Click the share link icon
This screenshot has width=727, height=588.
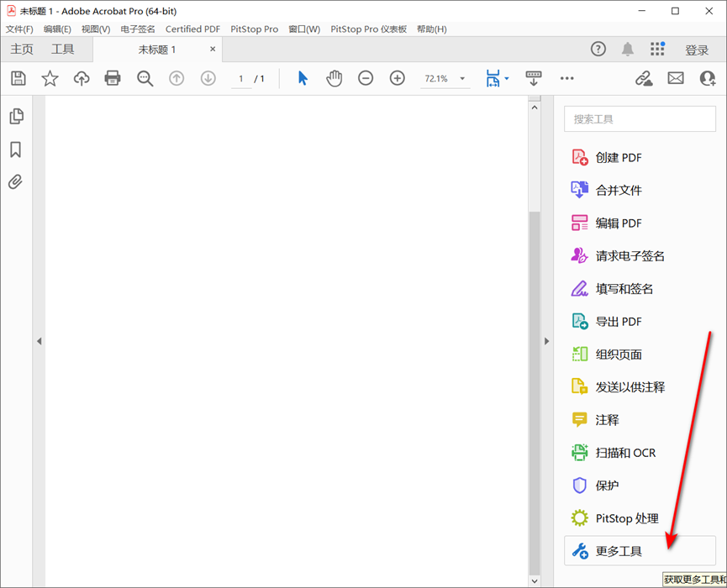tap(644, 78)
